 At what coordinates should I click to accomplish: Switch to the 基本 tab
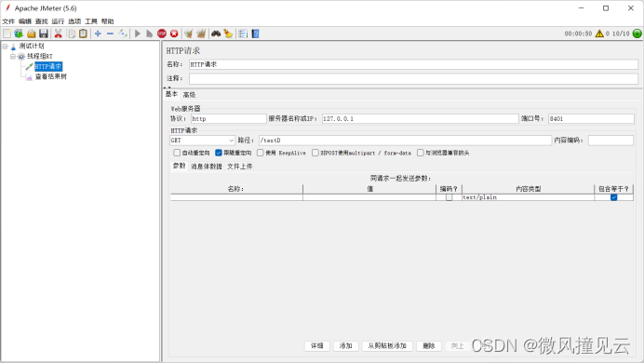click(171, 94)
